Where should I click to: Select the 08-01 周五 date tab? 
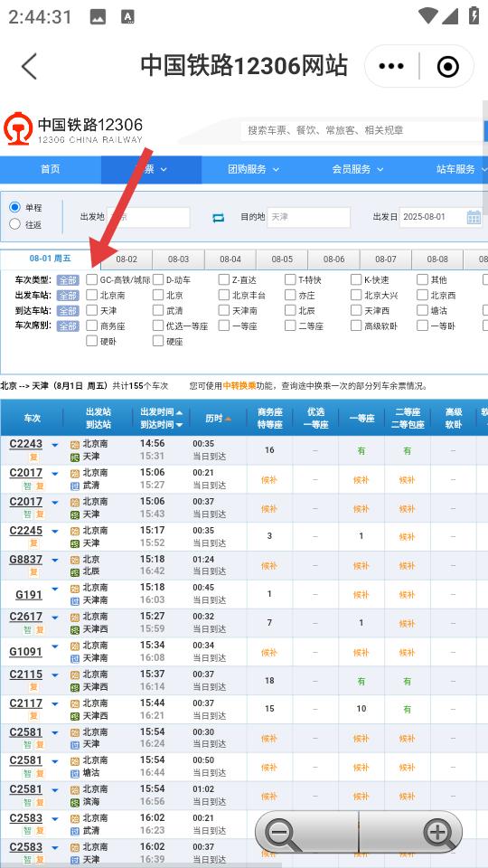pyautogui.click(x=50, y=259)
